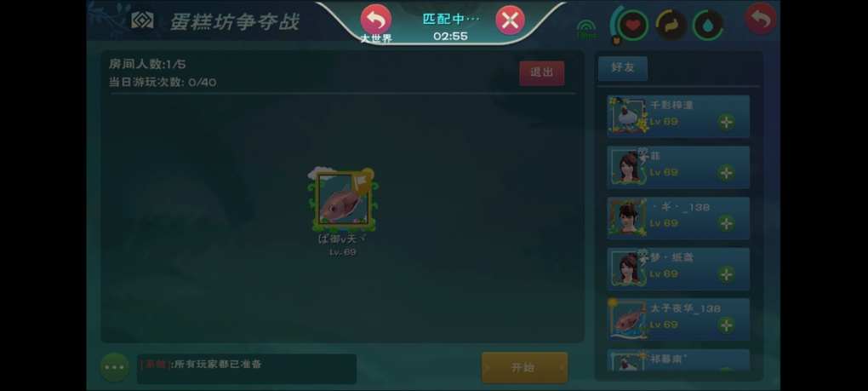Click the yellow 开始 button
The height and width of the screenshot is (391, 868).
click(x=525, y=368)
